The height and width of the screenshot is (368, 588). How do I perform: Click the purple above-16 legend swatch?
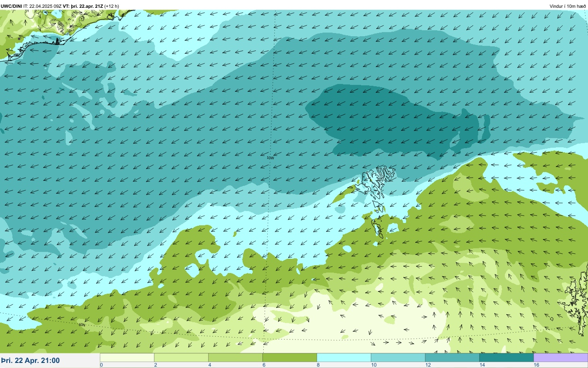click(x=560, y=357)
